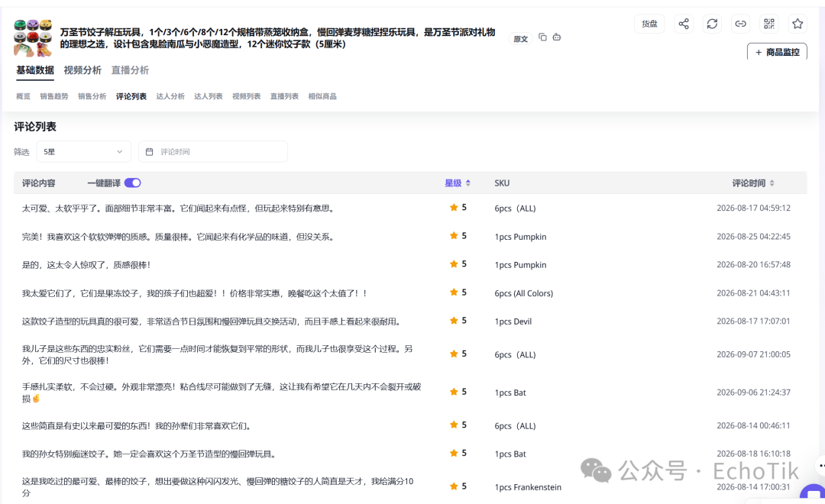Click the review starting 太可爱、太软乎乎了
The height and width of the screenshot is (504, 825).
178,208
